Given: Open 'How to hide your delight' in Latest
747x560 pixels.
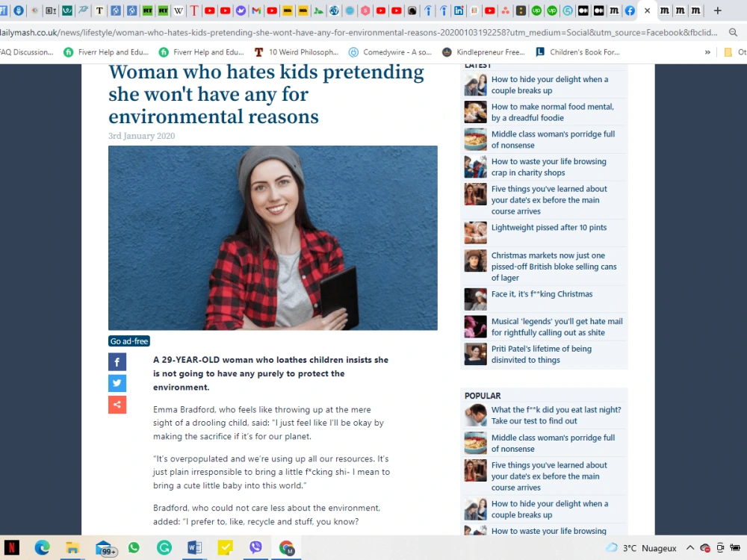Looking at the screenshot, I should coord(550,85).
